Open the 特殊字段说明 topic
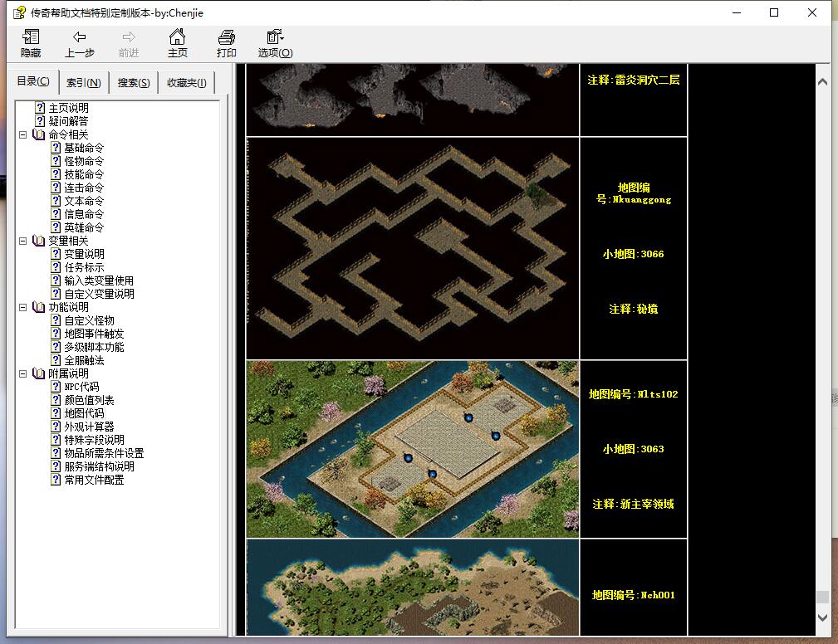838x644 pixels. click(94, 440)
